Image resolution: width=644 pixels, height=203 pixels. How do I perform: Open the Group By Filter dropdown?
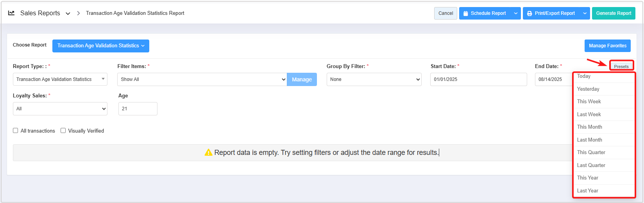pos(374,79)
